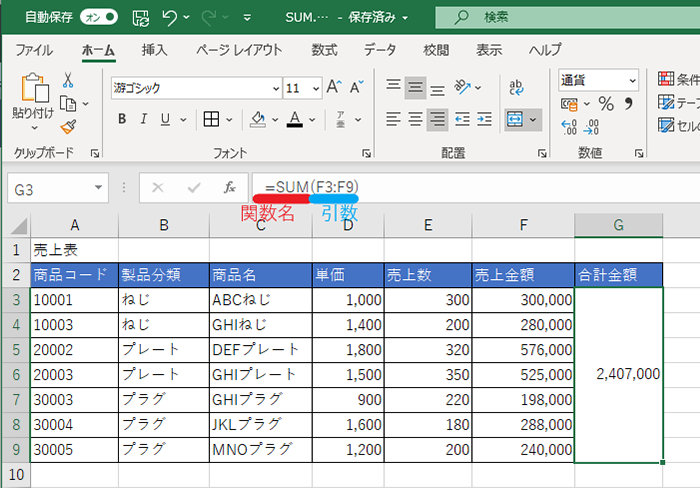Open the Quick Access Toolbar customize menu

click(247, 18)
